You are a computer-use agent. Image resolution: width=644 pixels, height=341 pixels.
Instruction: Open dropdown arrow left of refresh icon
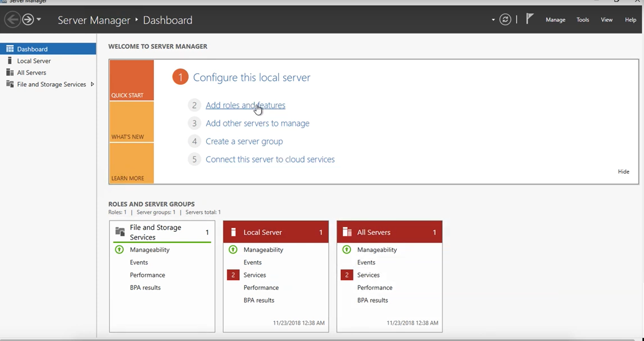pyautogui.click(x=493, y=20)
